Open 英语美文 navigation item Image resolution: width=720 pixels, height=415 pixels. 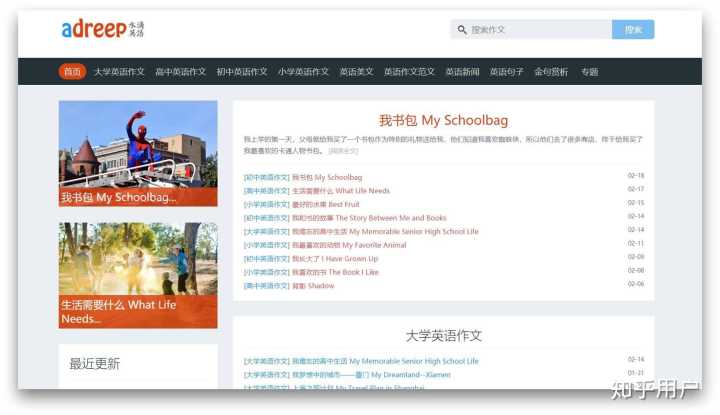coord(356,72)
